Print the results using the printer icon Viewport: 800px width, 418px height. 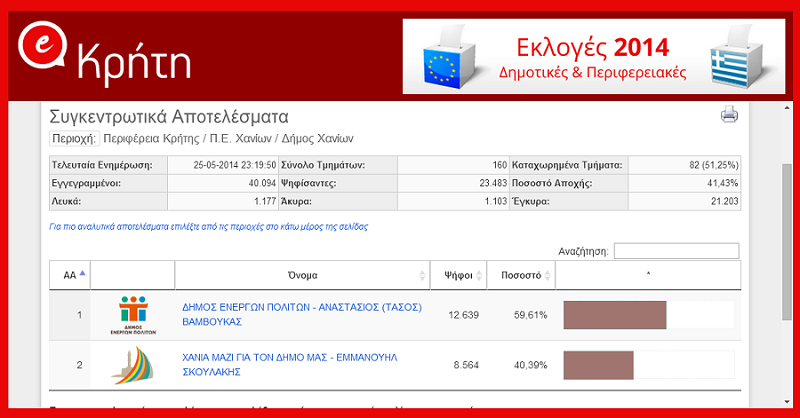coord(729,115)
